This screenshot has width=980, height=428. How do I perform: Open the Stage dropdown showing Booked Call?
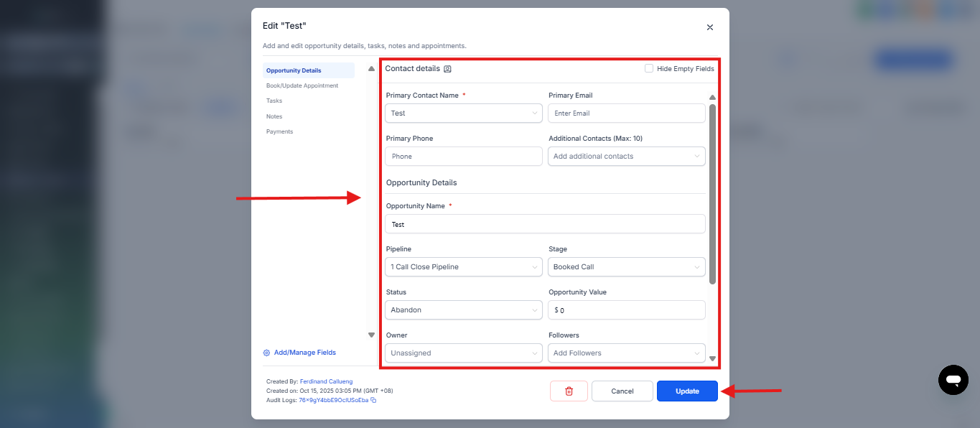pyautogui.click(x=626, y=266)
